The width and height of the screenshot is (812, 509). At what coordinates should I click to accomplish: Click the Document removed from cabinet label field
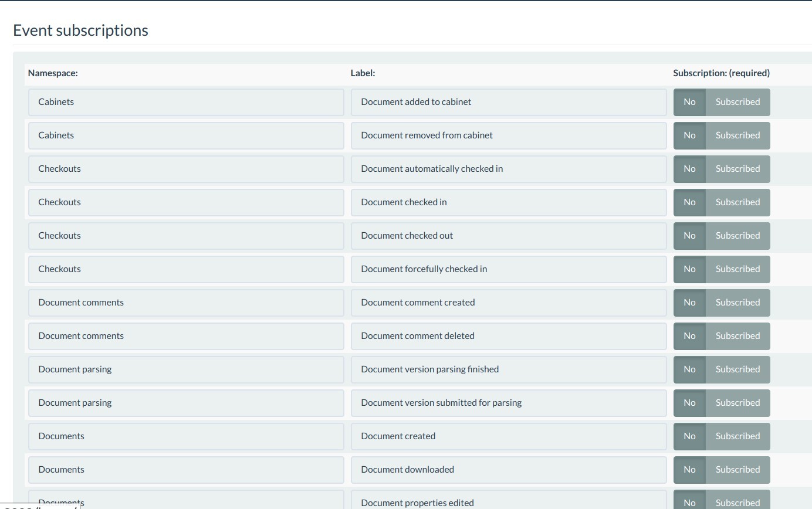509,135
